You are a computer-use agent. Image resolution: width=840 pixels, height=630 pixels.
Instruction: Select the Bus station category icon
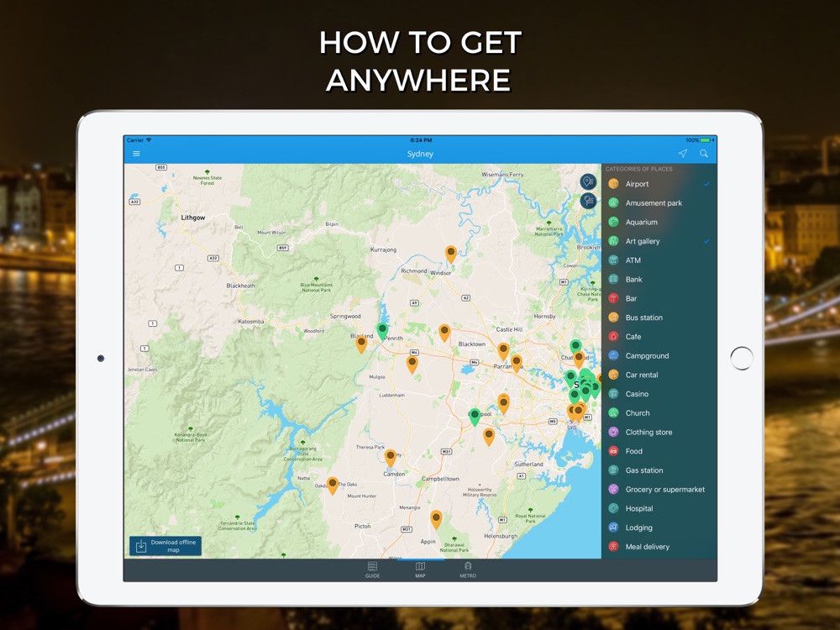[x=614, y=318]
